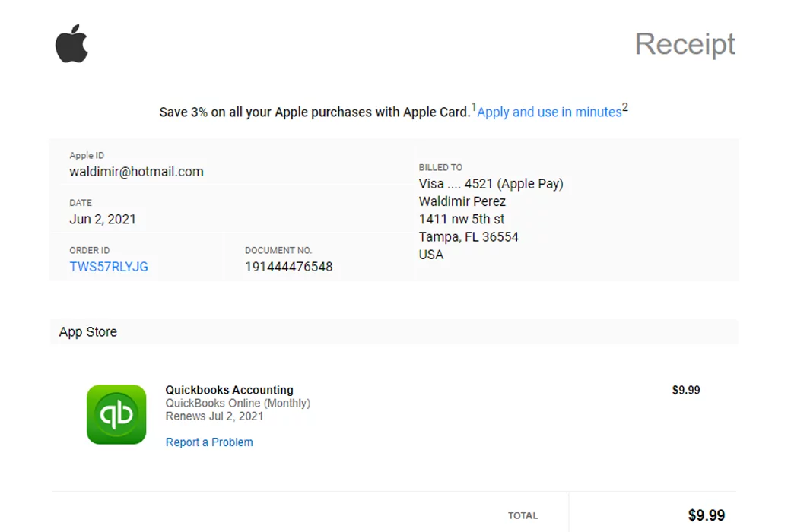The image size is (791, 532).
Task: Click the Visa .... 4521 (Apple Pay) line
Action: 491,184
